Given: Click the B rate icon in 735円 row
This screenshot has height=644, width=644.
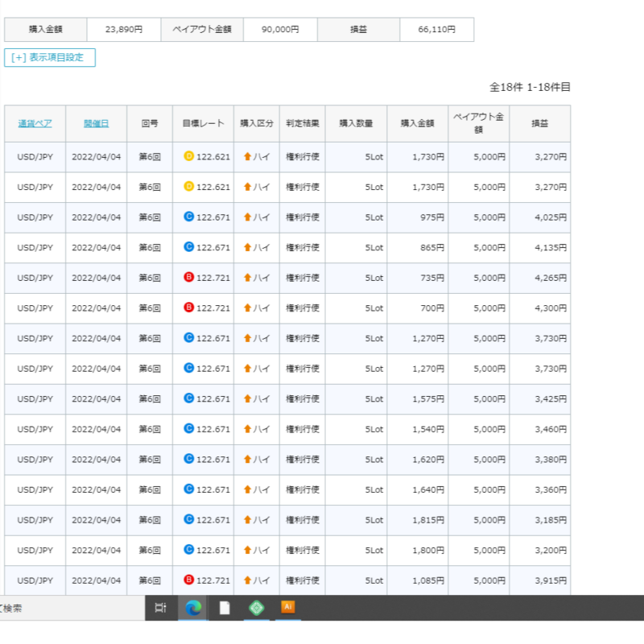Looking at the screenshot, I should pos(188,277).
